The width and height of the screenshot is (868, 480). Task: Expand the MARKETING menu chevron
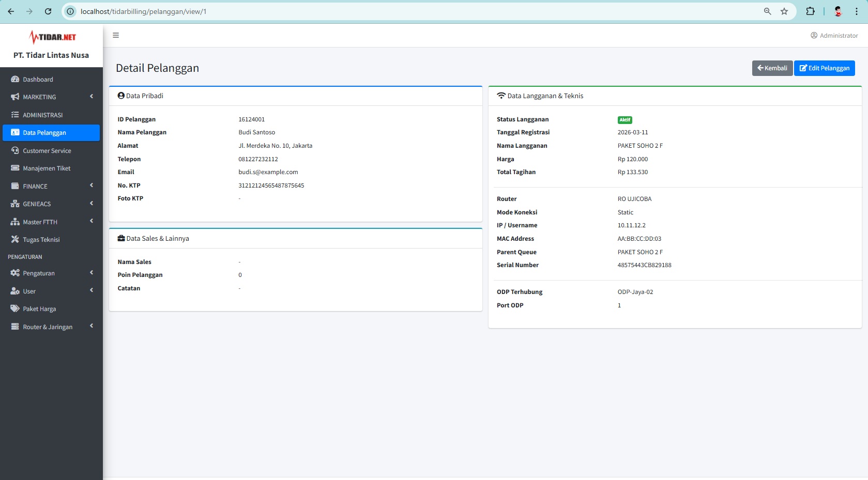pos(92,97)
